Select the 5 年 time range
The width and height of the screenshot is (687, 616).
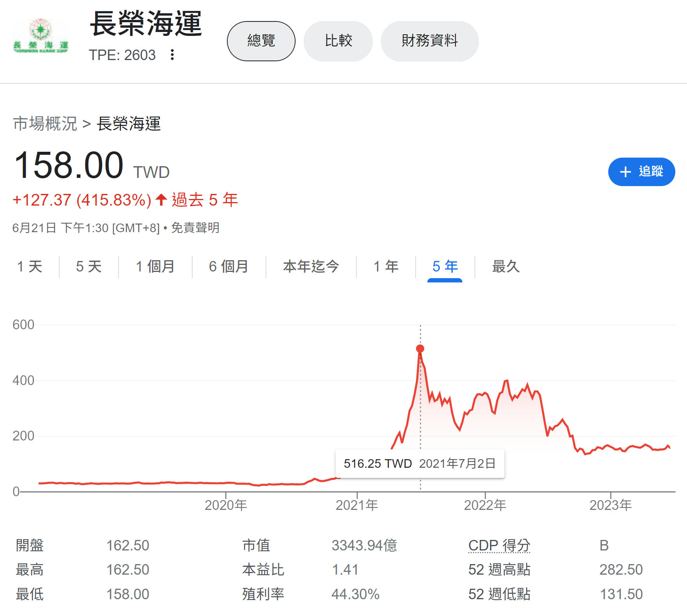pyautogui.click(x=445, y=267)
